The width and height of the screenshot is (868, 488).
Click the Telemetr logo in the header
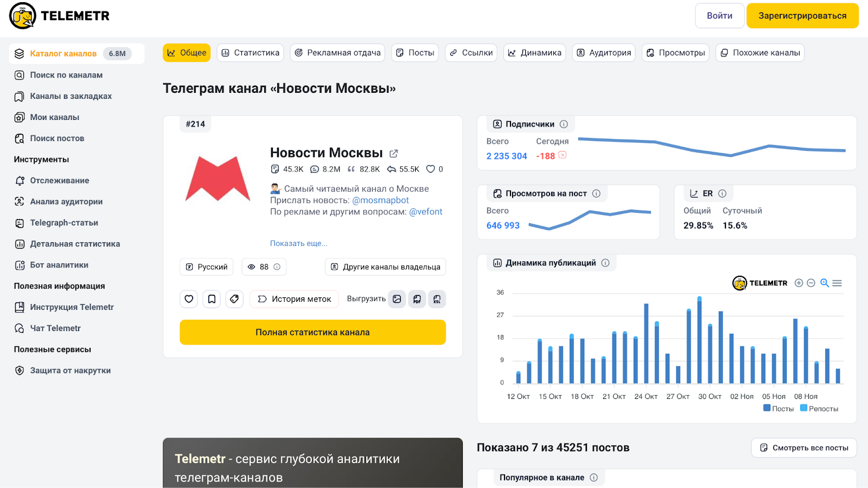coord(60,16)
